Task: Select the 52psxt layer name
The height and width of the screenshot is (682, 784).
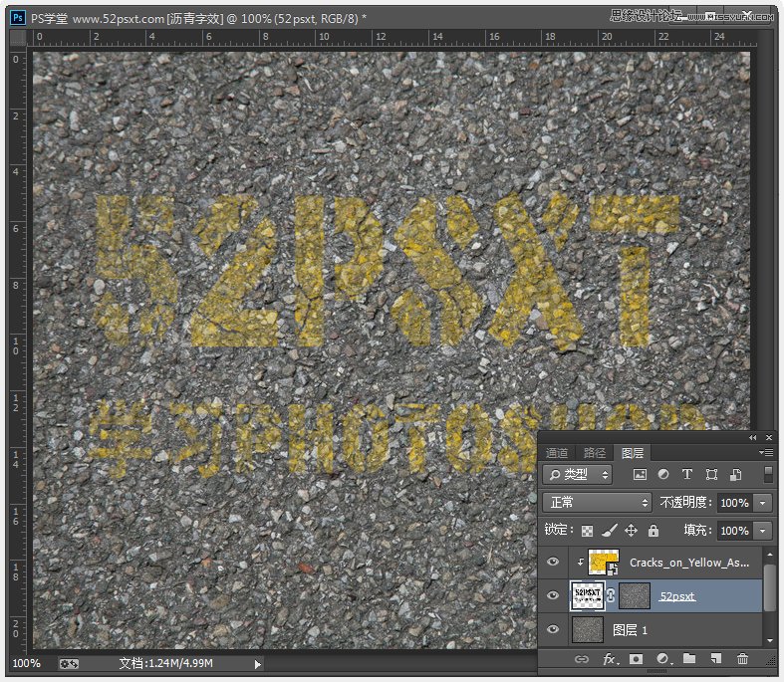Action: [x=677, y=596]
